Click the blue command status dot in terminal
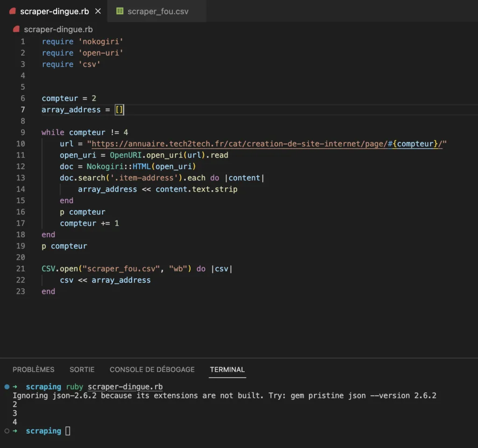Screen dimensions: 478x448 7,387
